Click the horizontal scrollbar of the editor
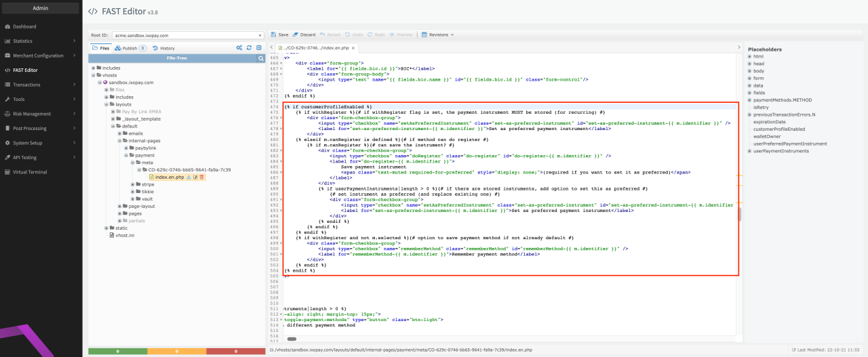Viewport: 868px width, 357px height. point(292,339)
